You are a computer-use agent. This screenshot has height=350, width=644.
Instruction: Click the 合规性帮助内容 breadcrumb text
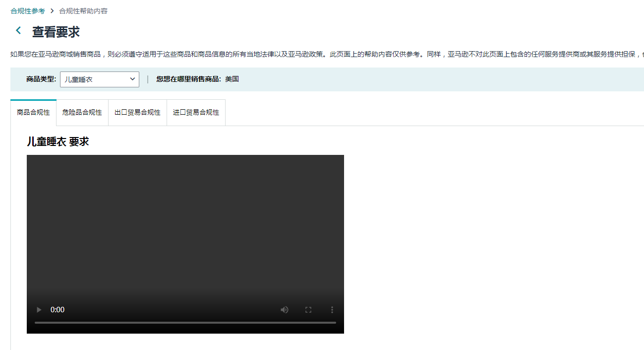[83, 11]
